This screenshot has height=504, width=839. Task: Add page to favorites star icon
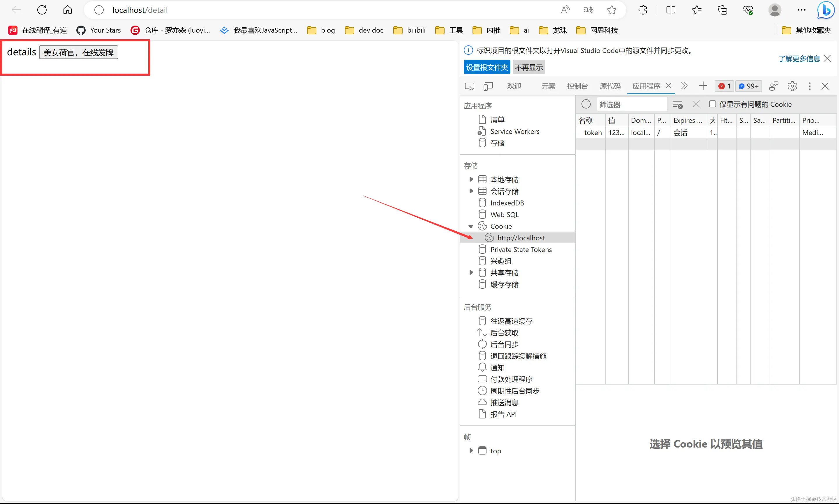611,10
